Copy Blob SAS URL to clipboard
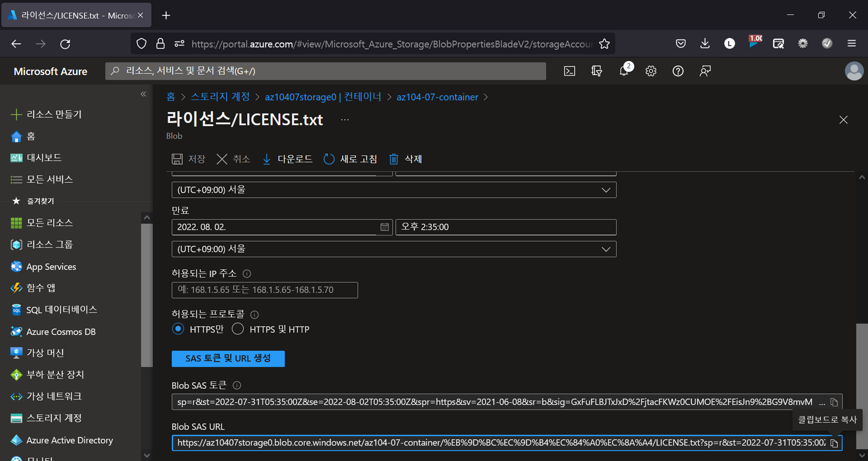This screenshot has height=461, width=868. 834,443
